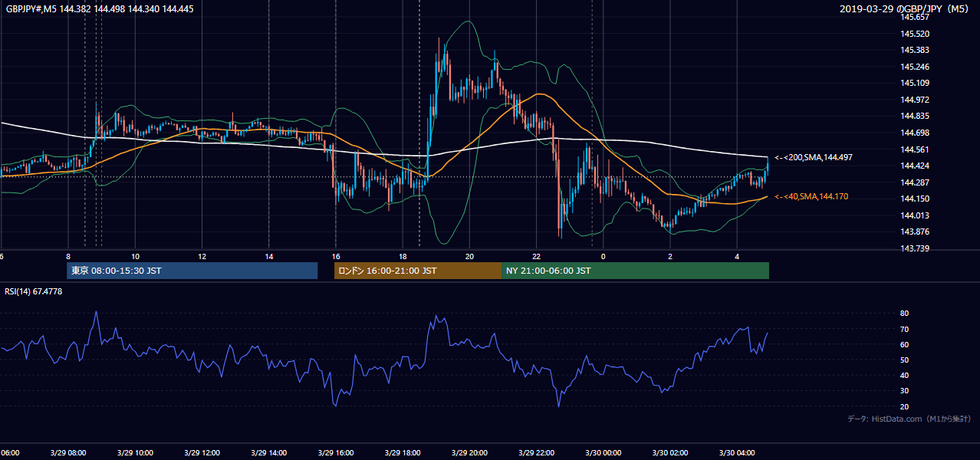
Task: Click price axis value 145.657
Action: 914,17
